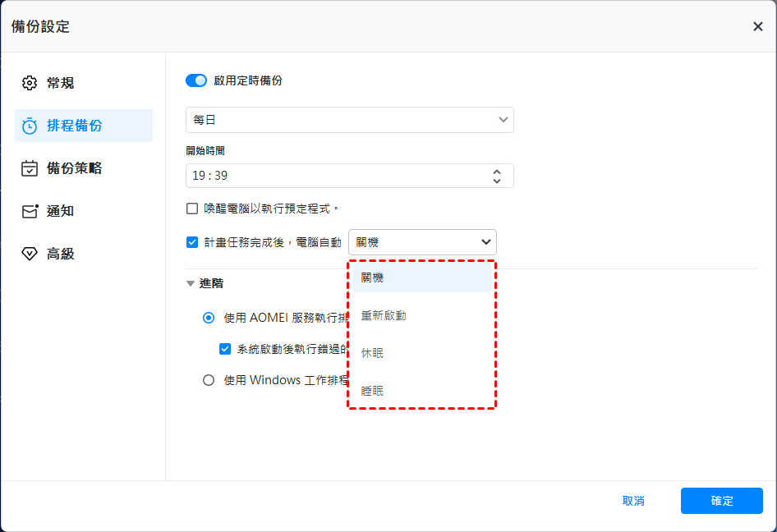Uncheck the 計畫任務完成後 checkbox
The height and width of the screenshot is (532, 777).
coord(192,242)
